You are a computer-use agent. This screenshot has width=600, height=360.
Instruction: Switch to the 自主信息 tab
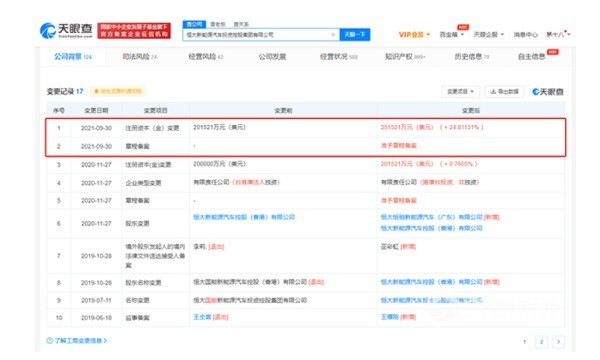click(x=532, y=57)
